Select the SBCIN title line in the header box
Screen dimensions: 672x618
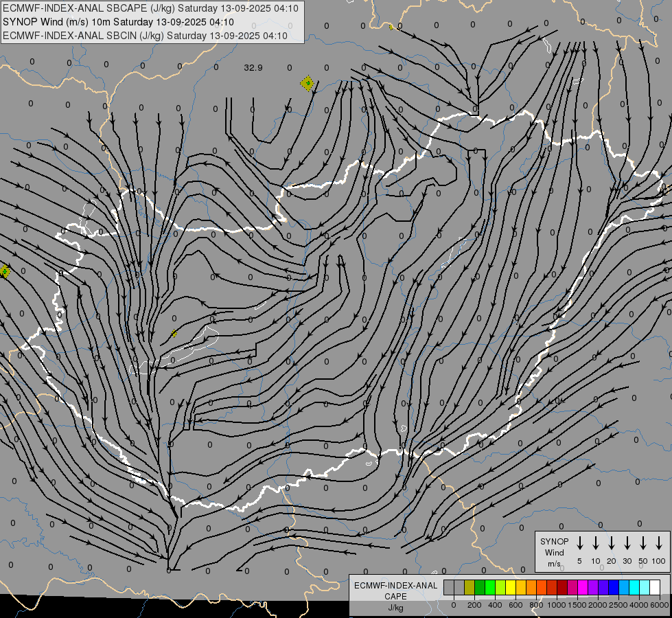[145, 36]
